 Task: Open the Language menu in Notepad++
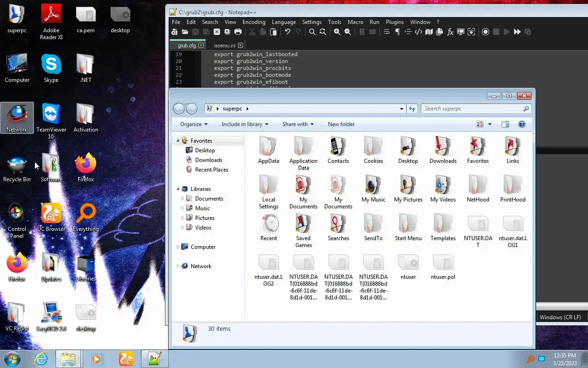tap(284, 22)
